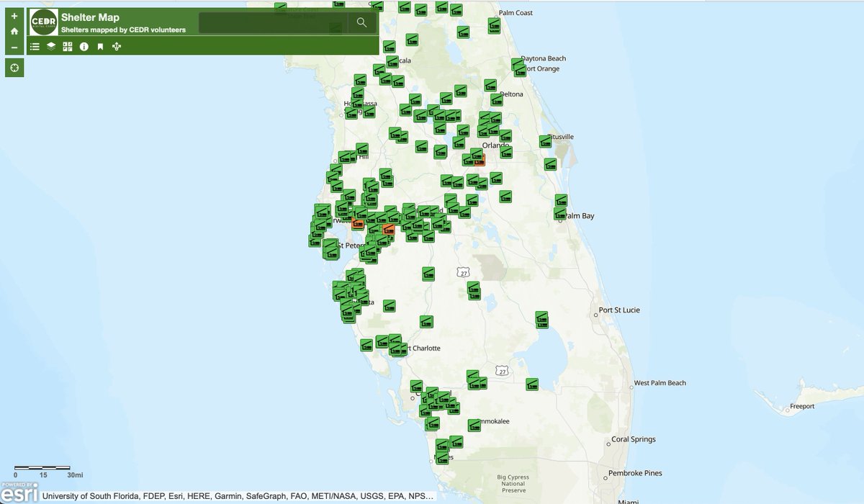Click the search magnifier icon

(x=360, y=22)
